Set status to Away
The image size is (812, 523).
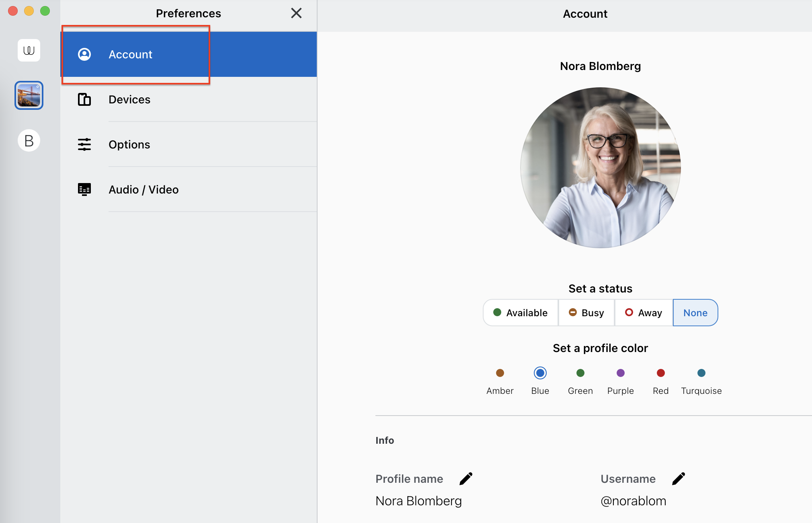click(644, 313)
